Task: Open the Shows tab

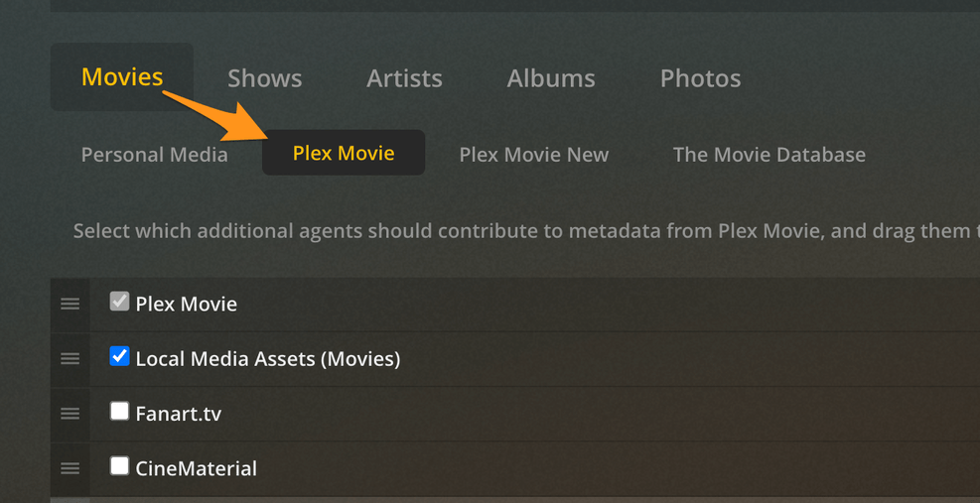Action: point(264,78)
